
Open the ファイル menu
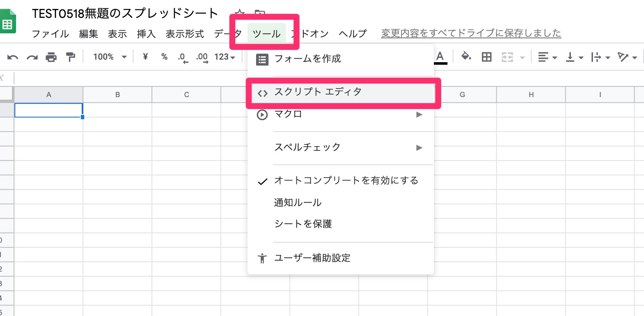50,34
